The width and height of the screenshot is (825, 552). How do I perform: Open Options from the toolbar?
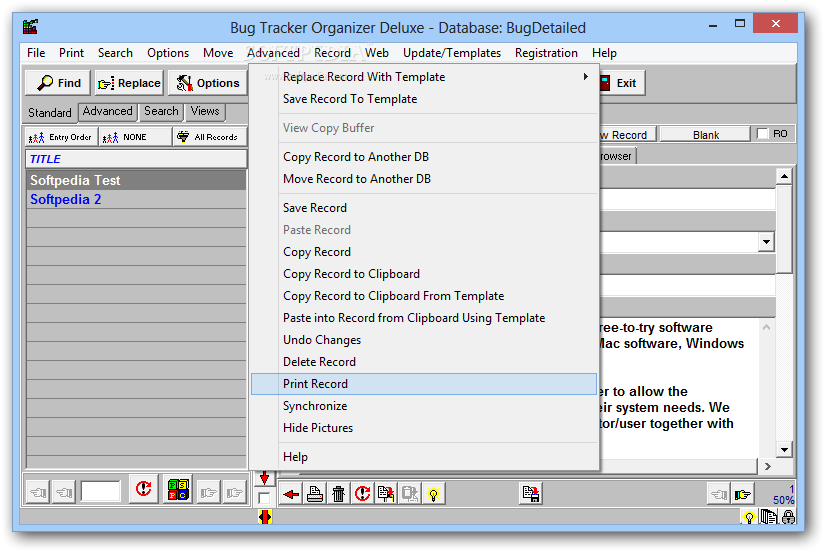coord(207,83)
